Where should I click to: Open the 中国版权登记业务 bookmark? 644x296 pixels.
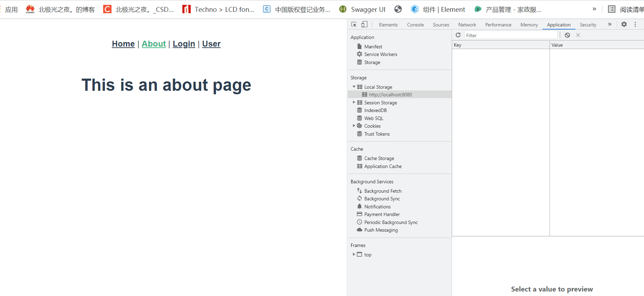pyautogui.click(x=297, y=9)
